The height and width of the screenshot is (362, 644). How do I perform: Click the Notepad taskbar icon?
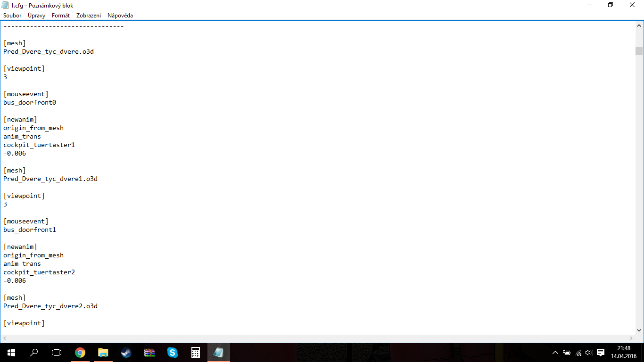218,353
